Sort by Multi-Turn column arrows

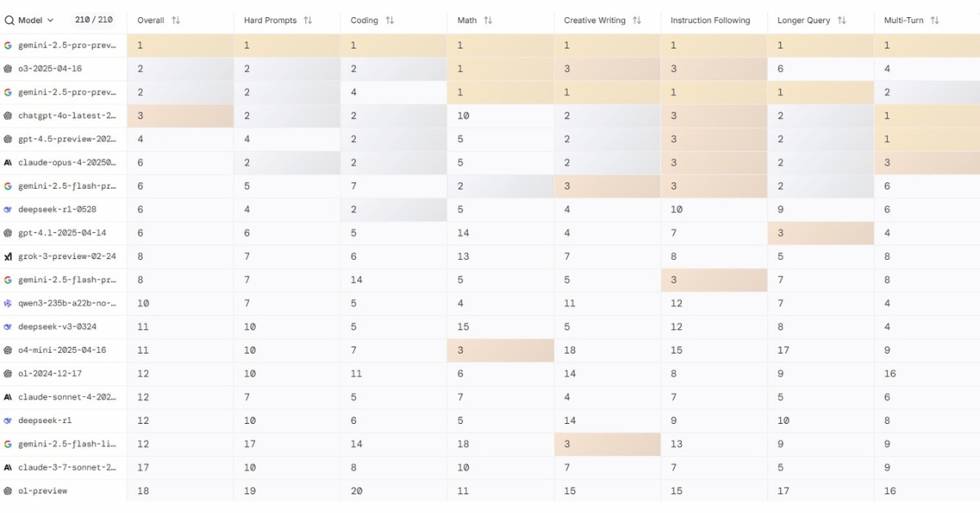point(934,20)
